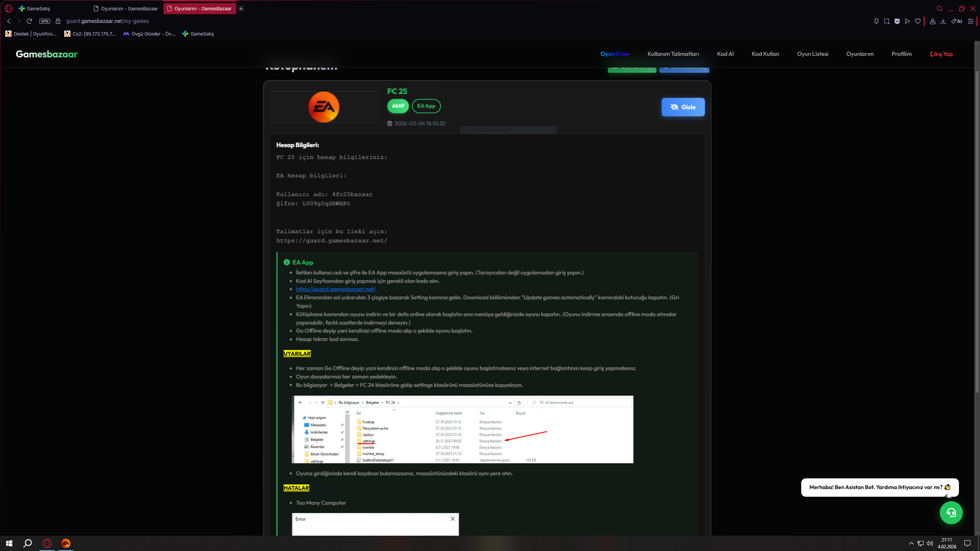
Task: Select Oyunlarım in the top navigation
Action: click(860, 54)
